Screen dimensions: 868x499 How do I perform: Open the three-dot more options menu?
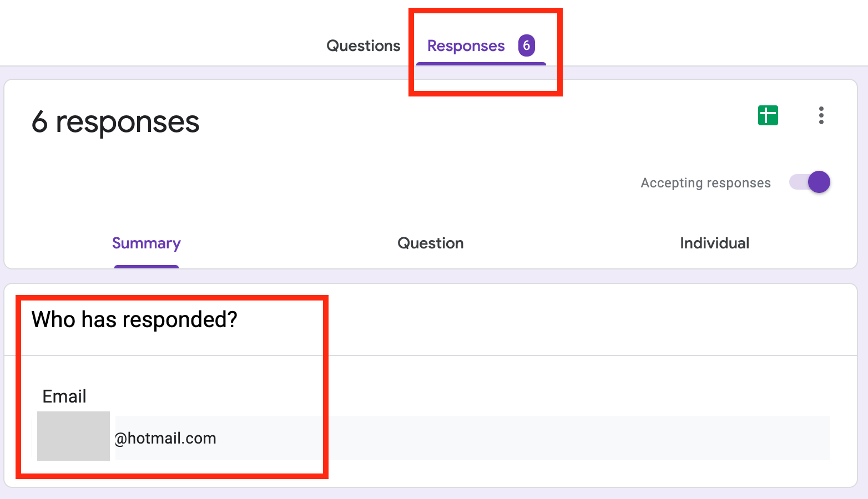[x=821, y=115]
